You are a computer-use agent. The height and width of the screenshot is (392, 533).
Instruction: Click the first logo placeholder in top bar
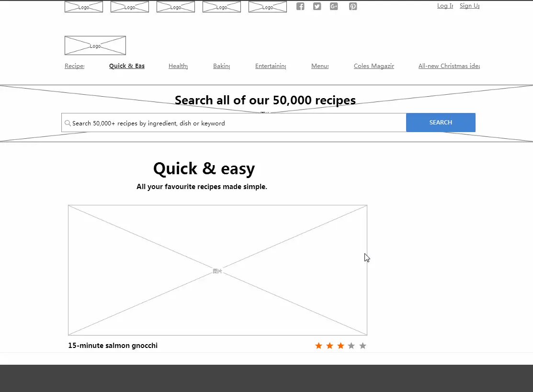(84, 7)
